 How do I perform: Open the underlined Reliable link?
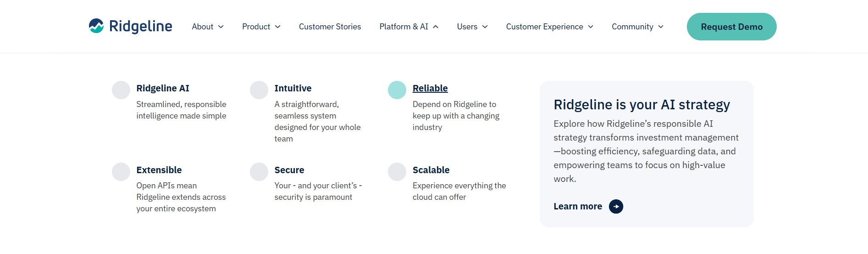(x=430, y=88)
